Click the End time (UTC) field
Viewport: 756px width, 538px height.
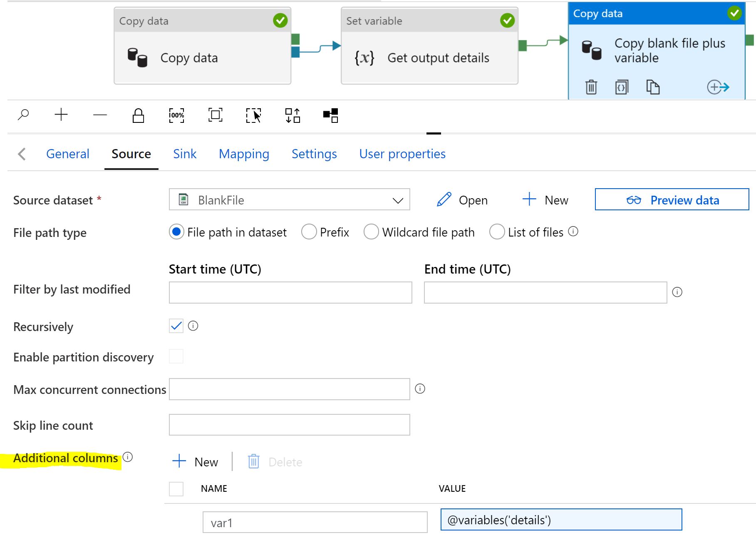[545, 292]
